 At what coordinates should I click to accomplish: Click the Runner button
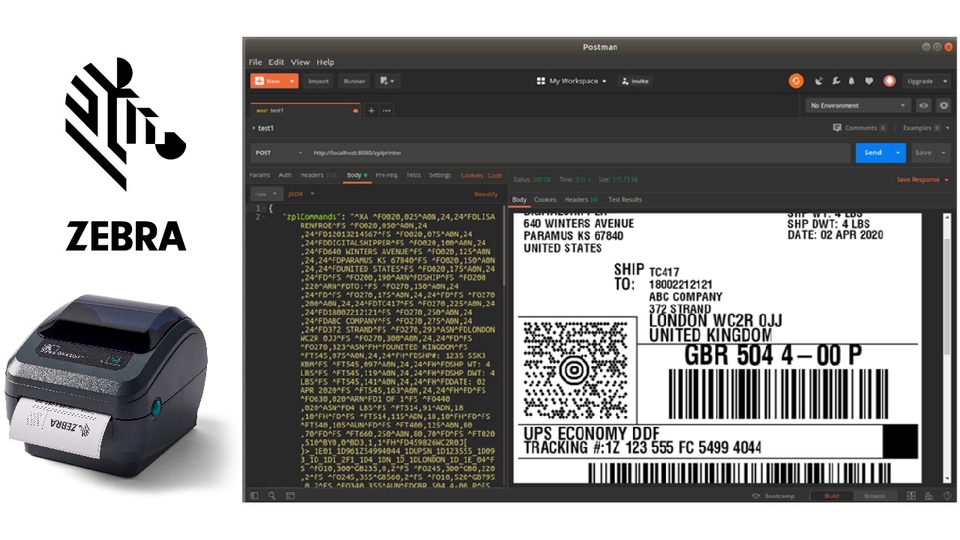click(x=354, y=81)
